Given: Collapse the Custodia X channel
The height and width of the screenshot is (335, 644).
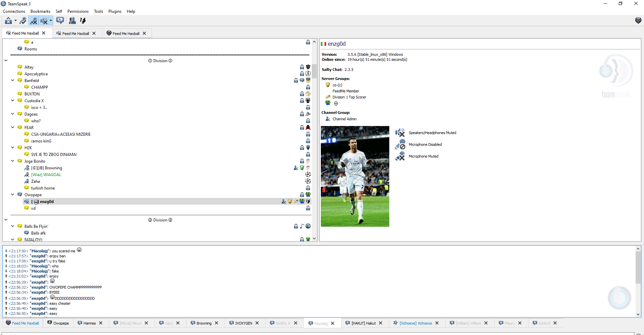Looking at the screenshot, I should click(x=12, y=101).
